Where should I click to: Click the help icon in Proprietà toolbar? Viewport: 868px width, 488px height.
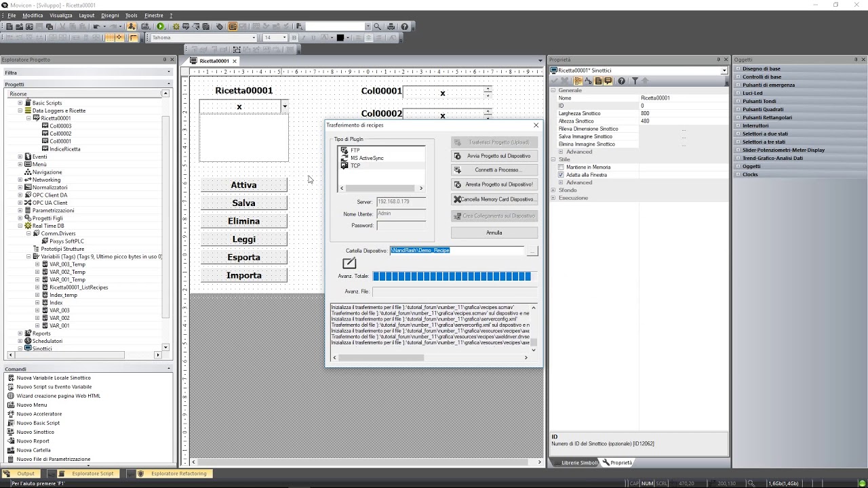[x=621, y=81]
